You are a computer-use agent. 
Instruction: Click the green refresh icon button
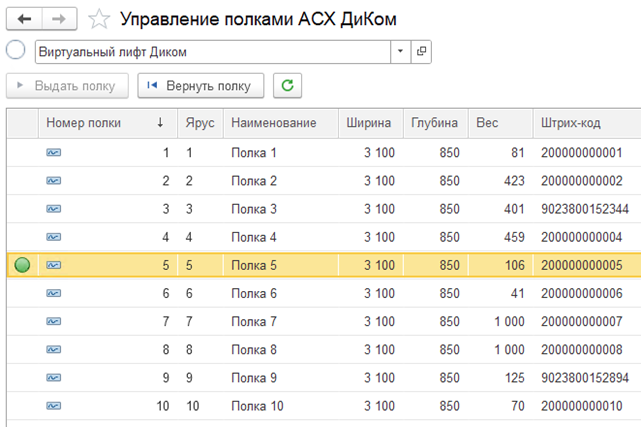(x=287, y=86)
